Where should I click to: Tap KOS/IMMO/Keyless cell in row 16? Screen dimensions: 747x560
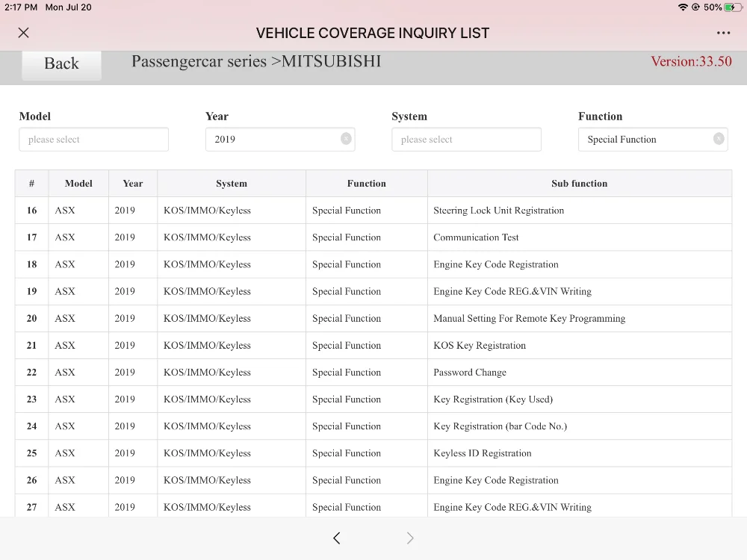click(x=232, y=211)
